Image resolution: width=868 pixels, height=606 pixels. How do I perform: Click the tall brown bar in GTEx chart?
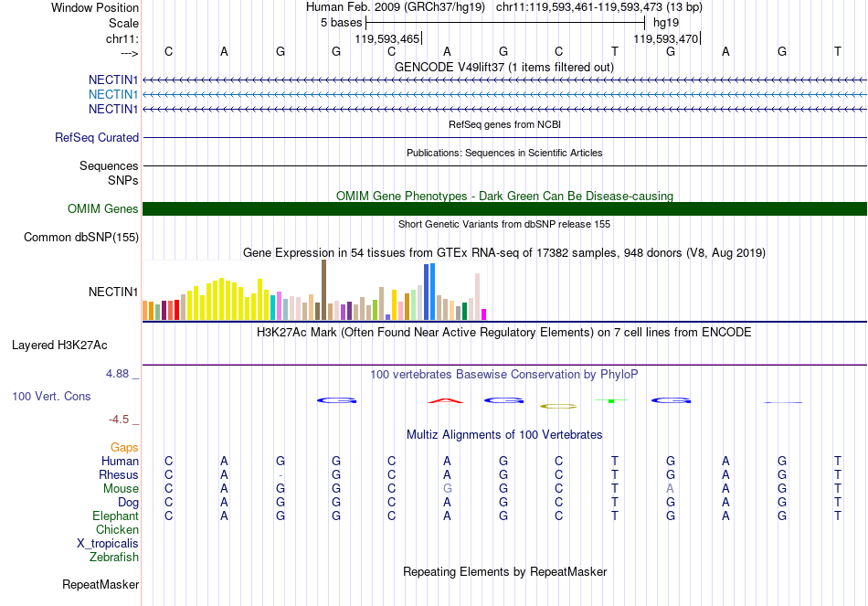(323, 289)
